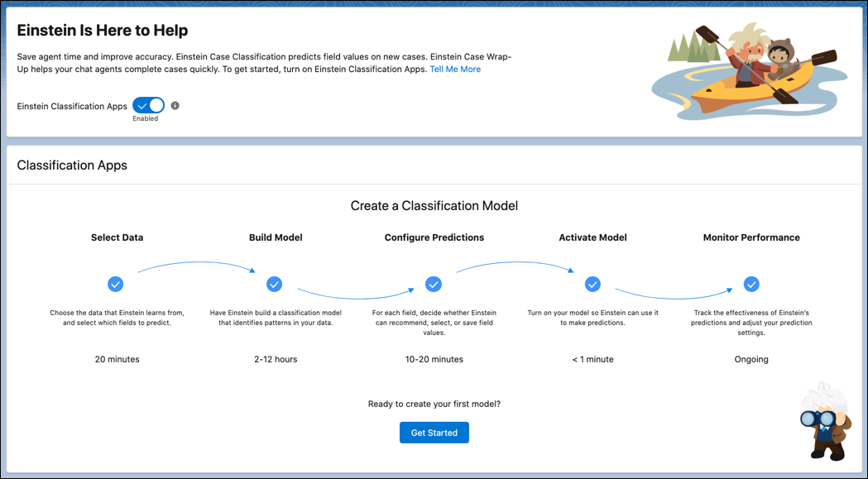The image size is (868, 479).
Task: Click the 'Have Einstein build a classification model' description
Action: [x=276, y=318]
